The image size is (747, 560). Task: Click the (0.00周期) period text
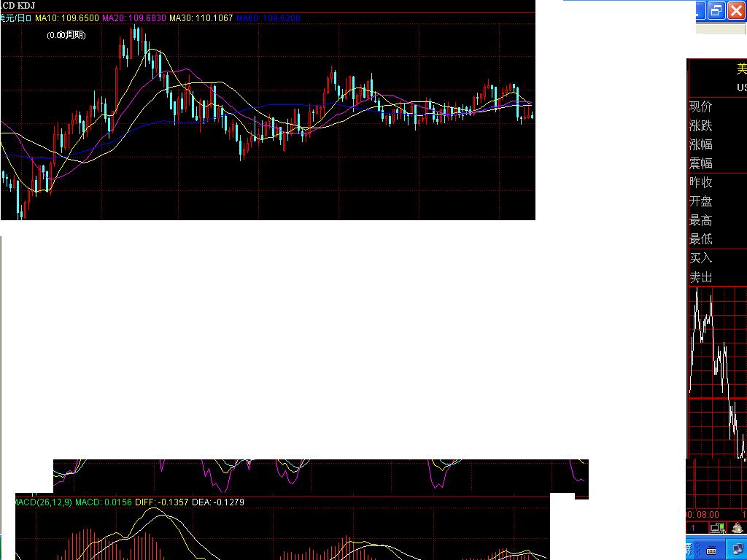click(66, 35)
